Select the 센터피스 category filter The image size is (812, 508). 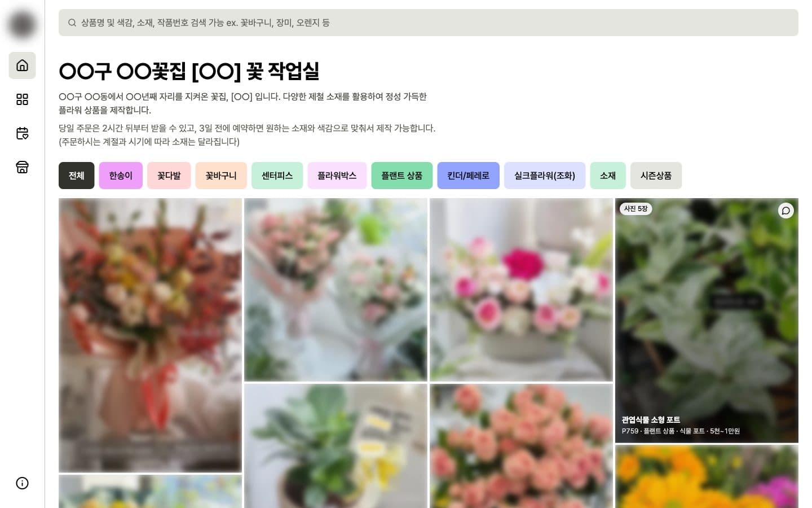[277, 176]
